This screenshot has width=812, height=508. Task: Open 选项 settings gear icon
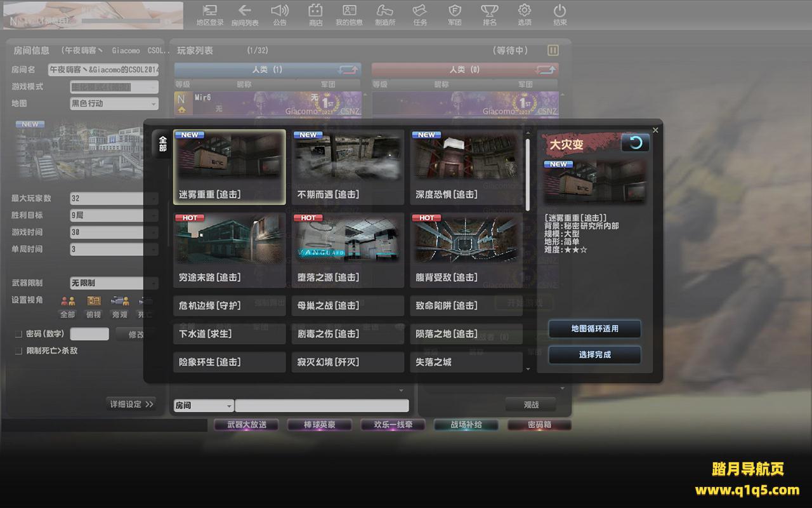click(x=524, y=15)
